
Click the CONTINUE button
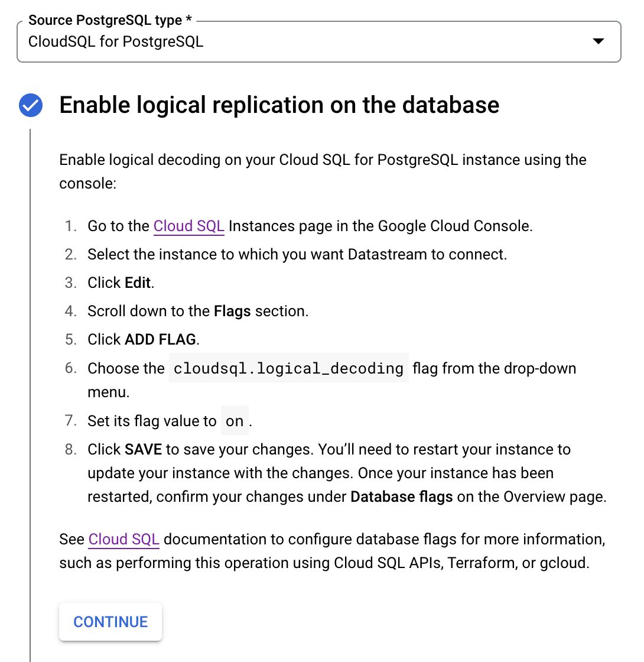tap(110, 621)
